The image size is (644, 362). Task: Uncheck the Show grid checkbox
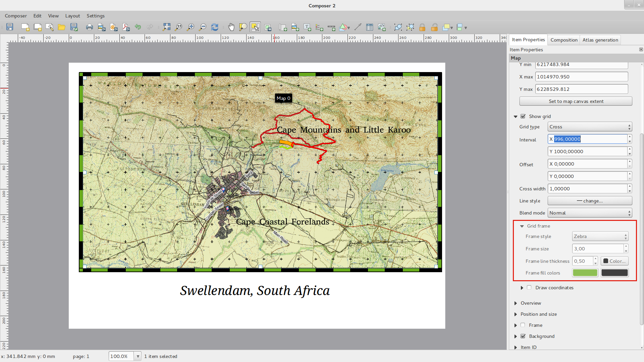(x=523, y=116)
